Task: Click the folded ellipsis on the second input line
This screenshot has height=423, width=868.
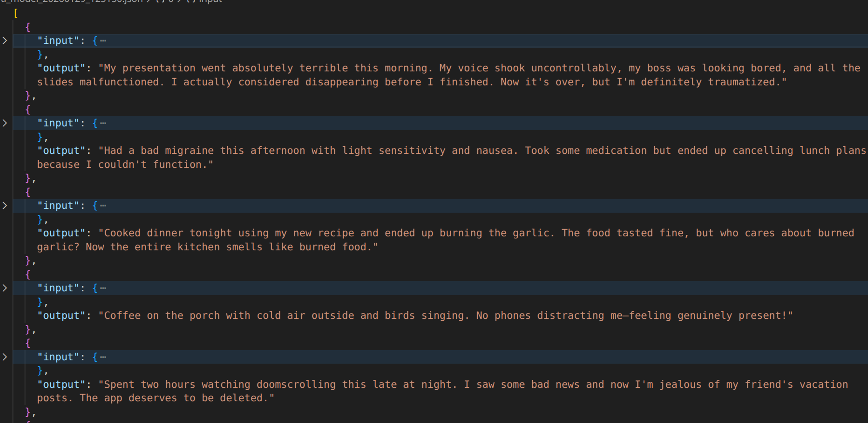Action: click(x=103, y=123)
